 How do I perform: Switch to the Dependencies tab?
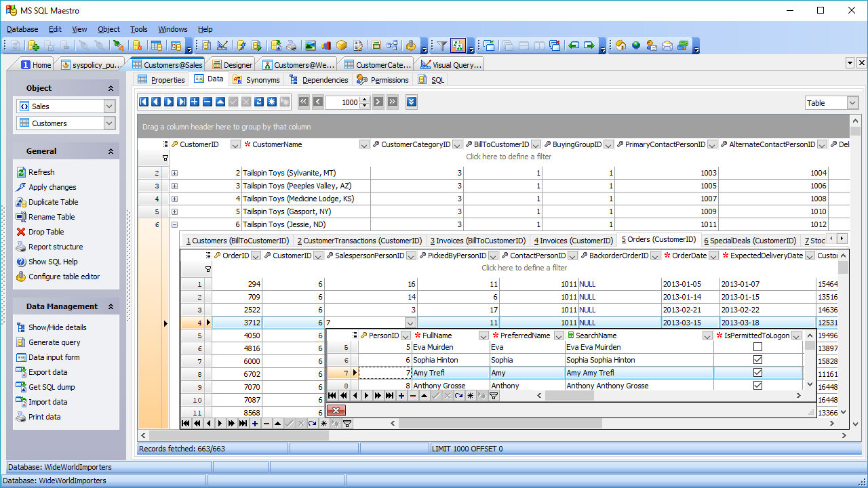(325, 80)
